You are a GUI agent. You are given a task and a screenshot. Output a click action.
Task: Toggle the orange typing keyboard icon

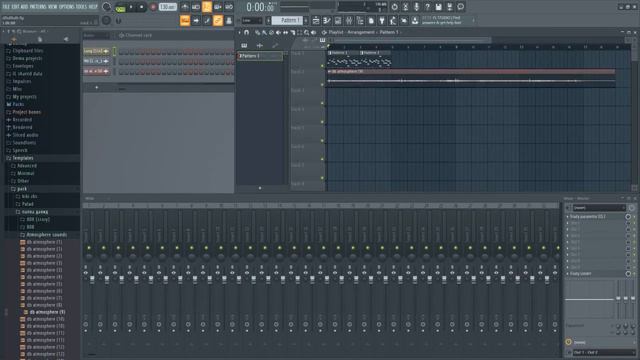point(185,20)
